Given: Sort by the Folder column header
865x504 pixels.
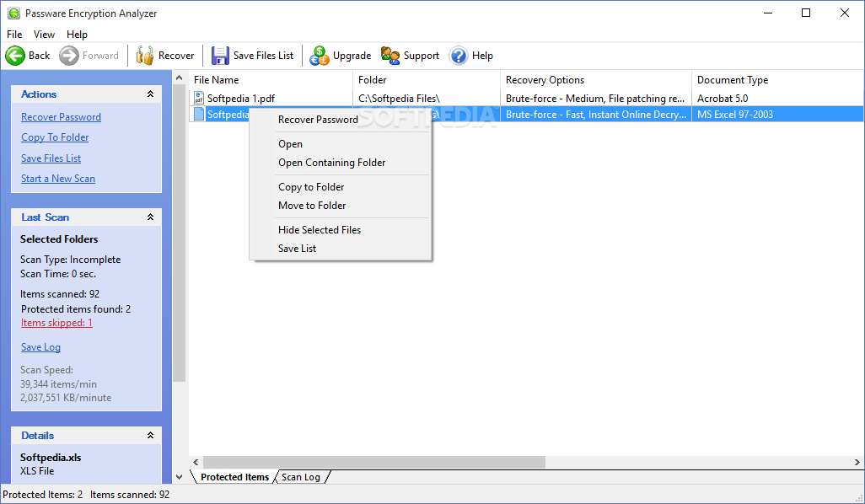Looking at the screenshot, I should (x=427, y=80).
